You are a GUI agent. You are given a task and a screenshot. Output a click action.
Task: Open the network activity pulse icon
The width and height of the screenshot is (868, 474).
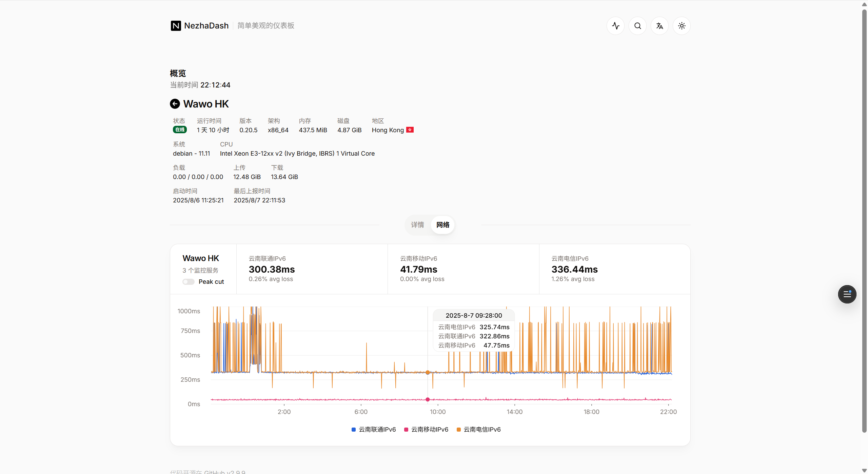click(615, 26)
